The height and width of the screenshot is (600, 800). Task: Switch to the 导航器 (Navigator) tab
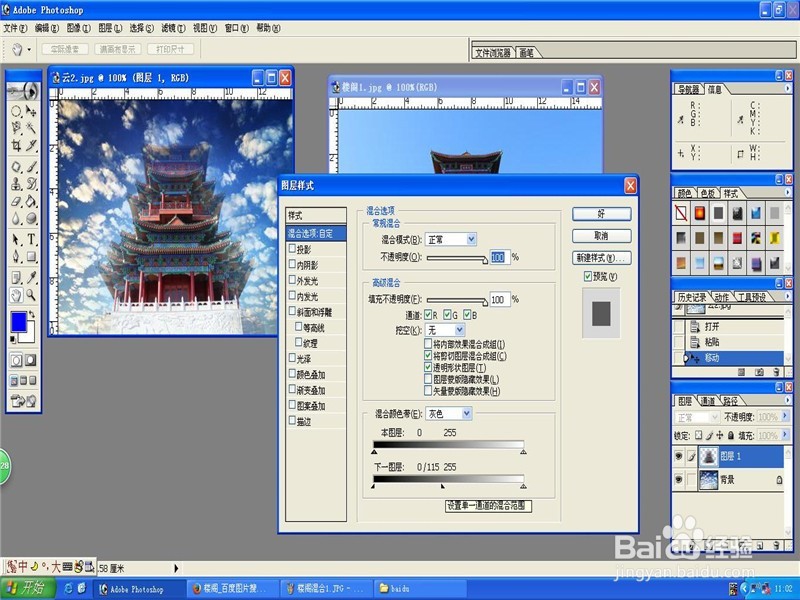point(688,89)
